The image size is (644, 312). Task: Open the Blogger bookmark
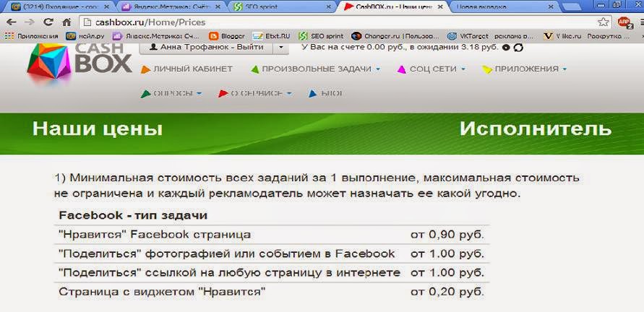227,36
